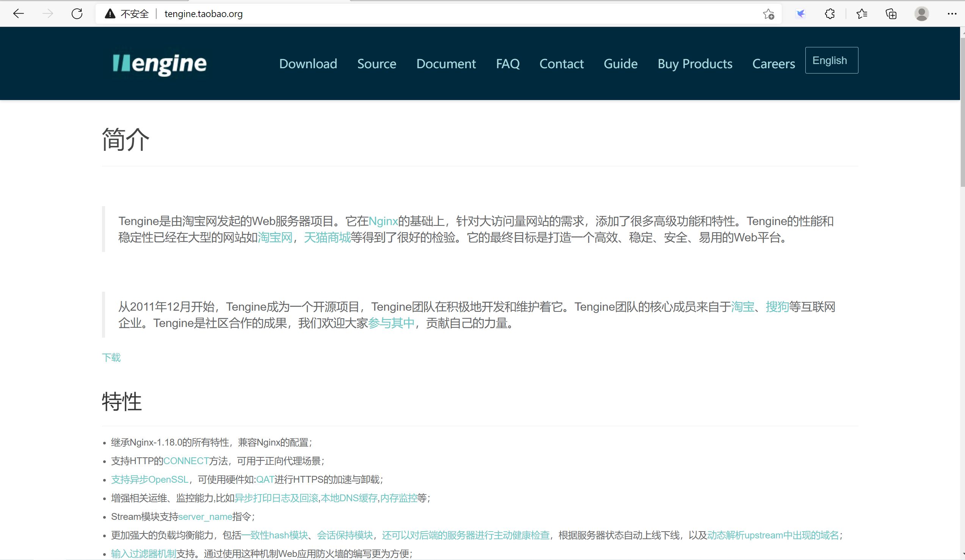The height and width of the screenshot is (560, 965).
Task: Open the browser Settings and more menu
Action: [x=952, y=14]
